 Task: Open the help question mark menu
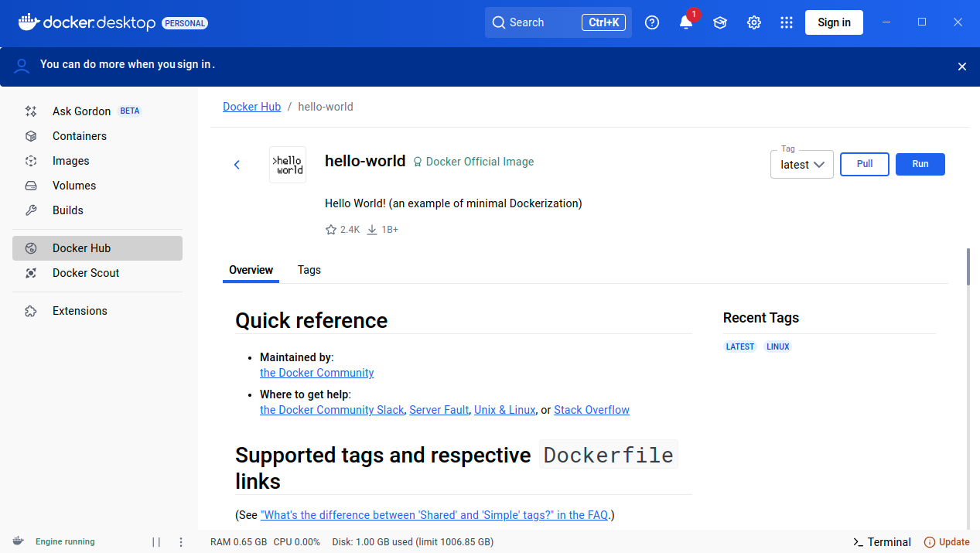651,22
